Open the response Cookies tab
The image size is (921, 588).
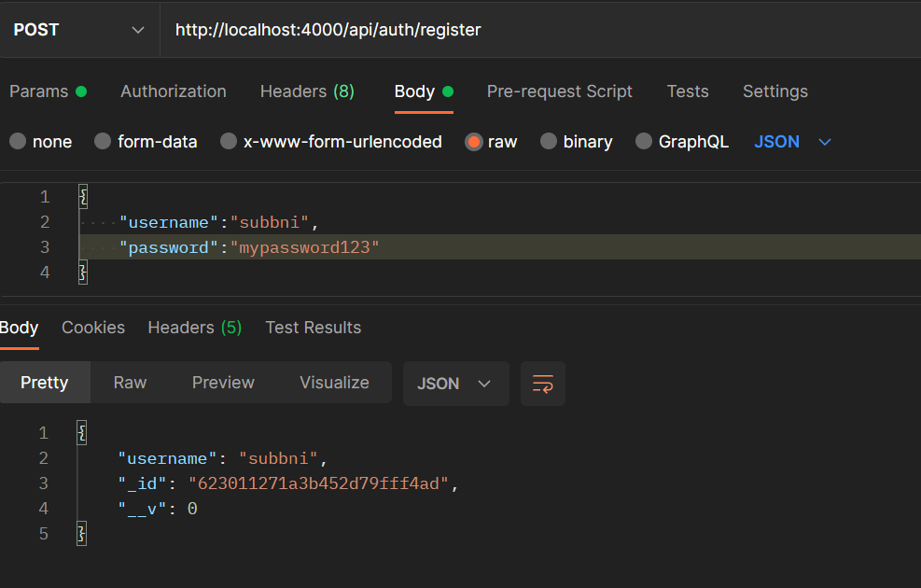pyautogui.click(x=93, y=328)
